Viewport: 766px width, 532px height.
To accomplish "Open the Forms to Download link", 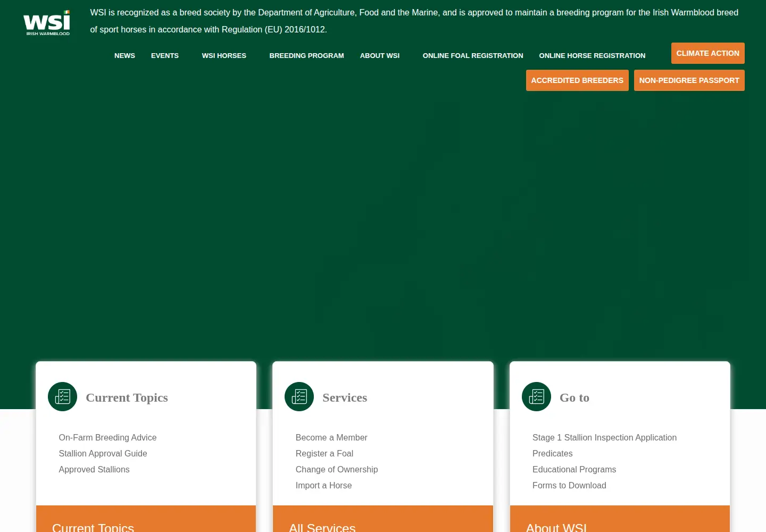I will click(x=569, y=485).
